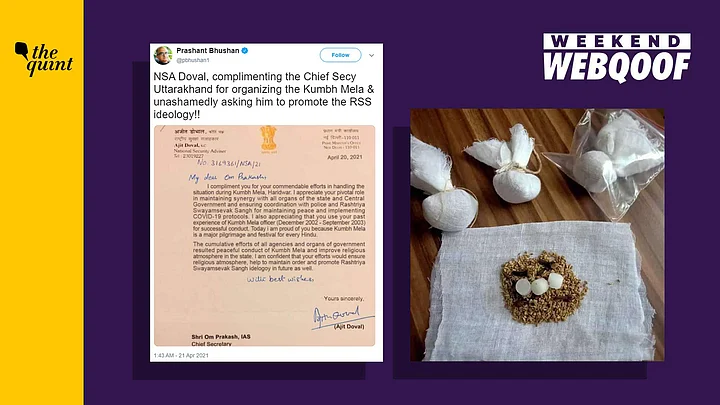The height and width of the screenshot is (405, 720).
Task: Click the seeds and camphor tablets pile
Action: [x=541, y=288]
